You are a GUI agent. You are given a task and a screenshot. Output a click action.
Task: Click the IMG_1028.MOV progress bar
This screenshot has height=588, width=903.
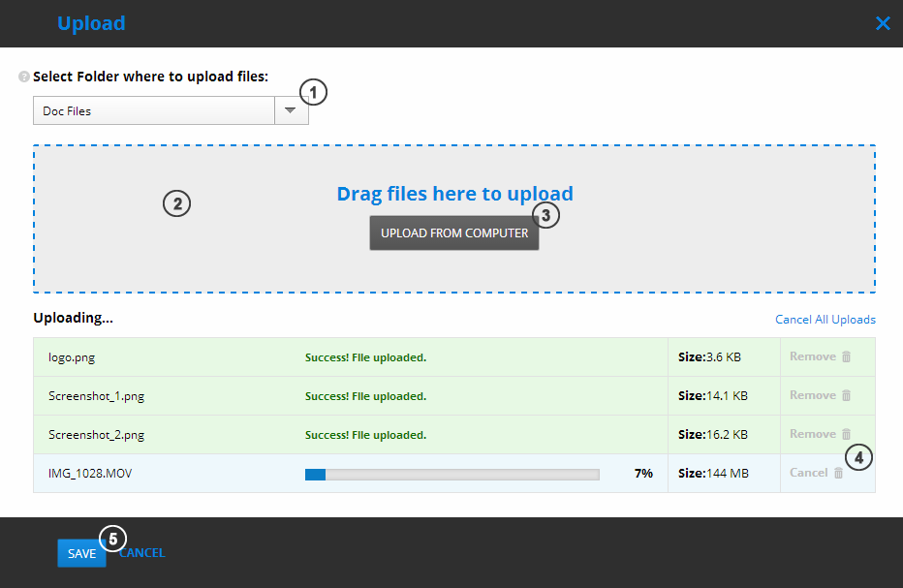[x=451, y=474]
